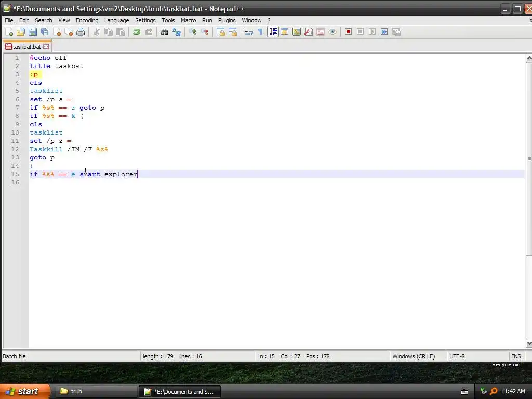Toggle synchronize vertical scrolling icon
532x399 pixels.
220,32
